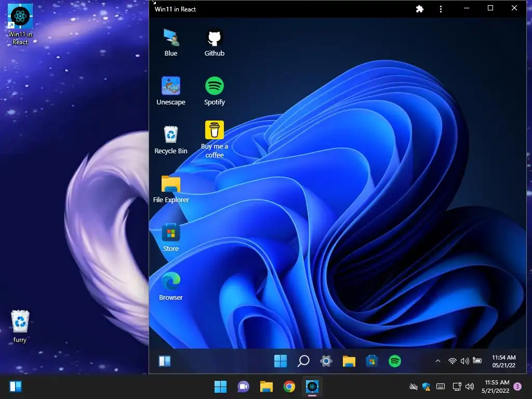532x399 pixels.
Task: Launch Unescape from the inner desktop
Action: click(170, 91)
